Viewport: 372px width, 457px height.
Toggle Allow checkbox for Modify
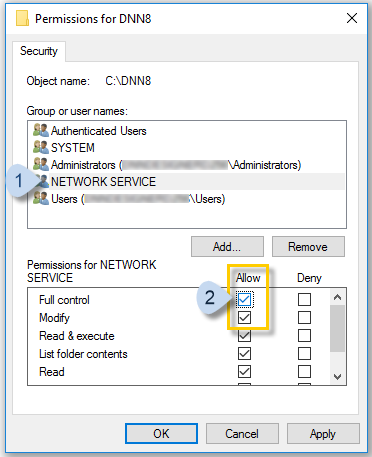(x=244, y=317)
